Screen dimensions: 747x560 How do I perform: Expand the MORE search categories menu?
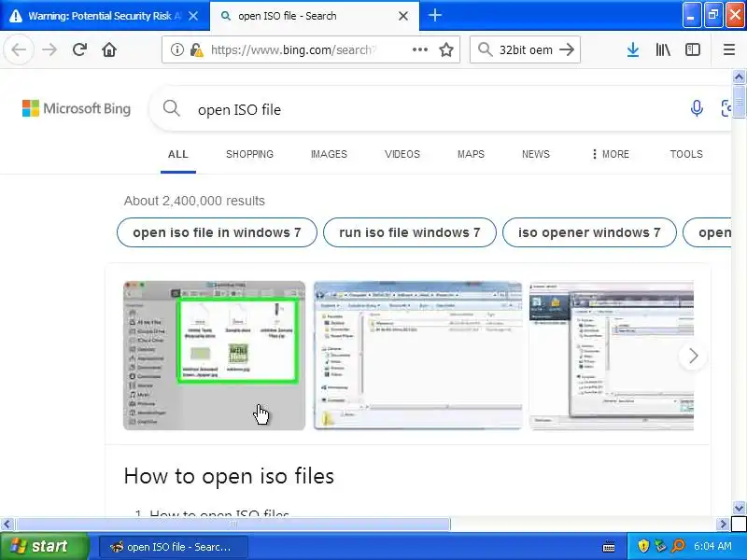pyautogui.click(x=611, y=154)
